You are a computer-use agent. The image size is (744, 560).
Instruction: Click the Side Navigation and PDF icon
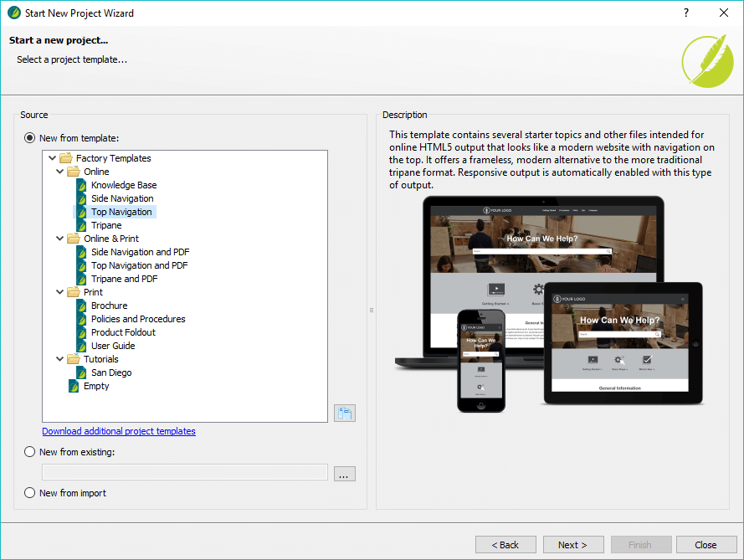pyautogui.click(x=81, y=252)
